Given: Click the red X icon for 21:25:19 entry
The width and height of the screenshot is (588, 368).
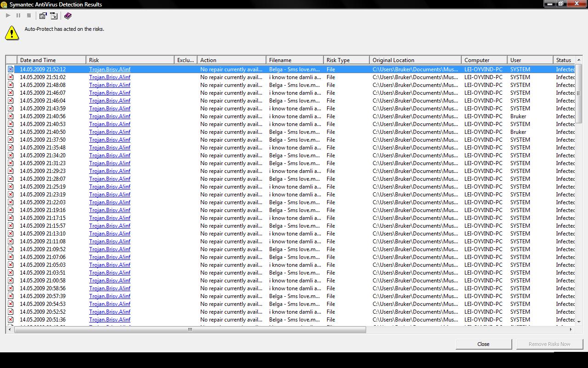Looking at the screenshot, I should pyautogui.click(x=11, y=187).
